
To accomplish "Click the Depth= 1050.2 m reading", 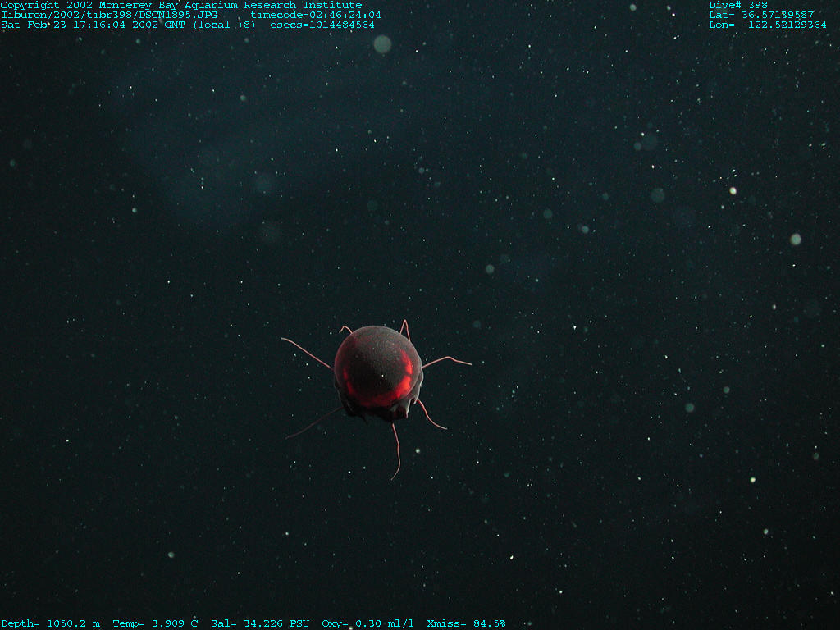I will coord(50,623).
